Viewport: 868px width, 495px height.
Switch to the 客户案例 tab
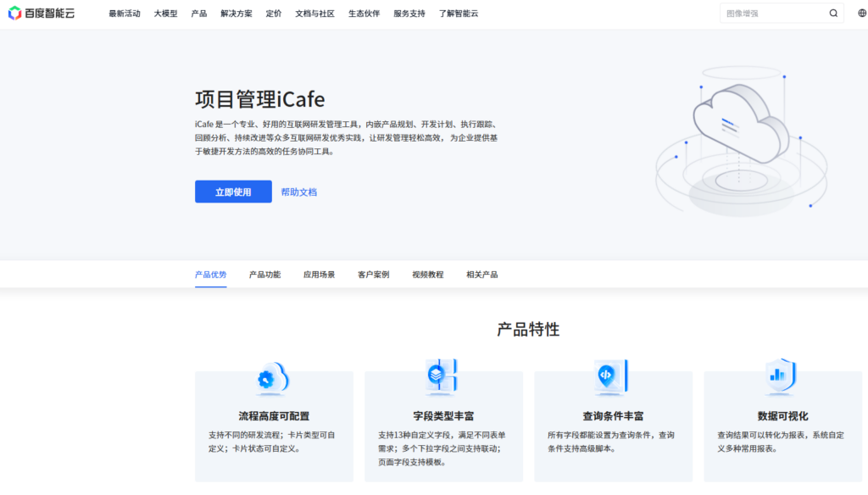(372, 274)
